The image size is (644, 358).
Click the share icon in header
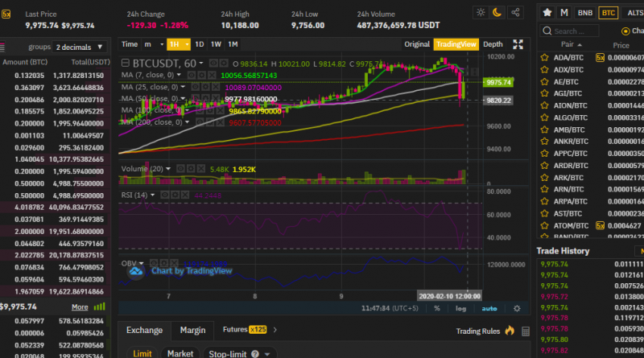[515, 12]
